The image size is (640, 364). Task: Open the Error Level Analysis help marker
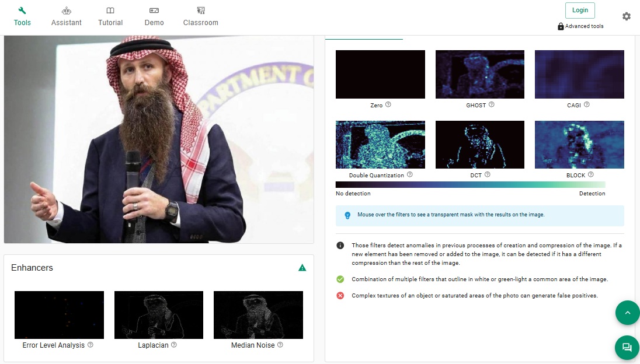[x=91, y=345]
